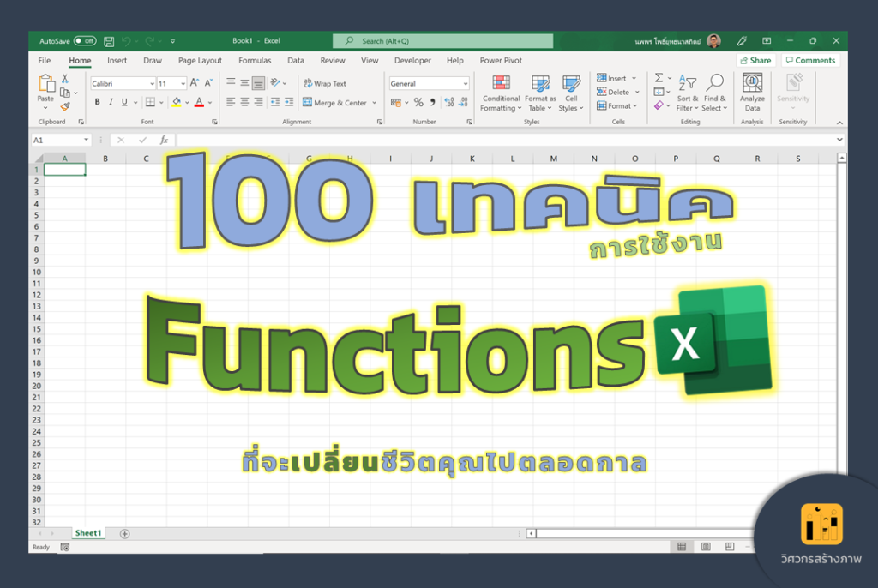
Task: Toggle Wrap Text
Action: coord(325,83)
